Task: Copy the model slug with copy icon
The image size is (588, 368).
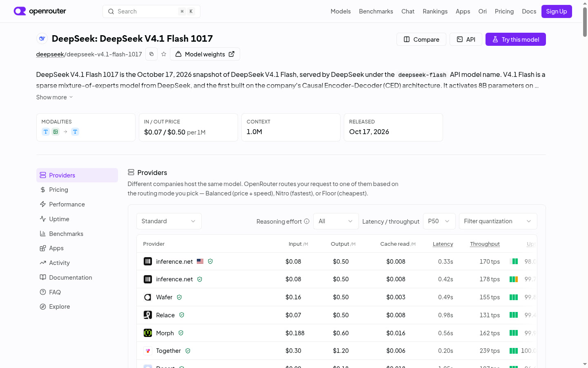Action: (x=151, y=54)
